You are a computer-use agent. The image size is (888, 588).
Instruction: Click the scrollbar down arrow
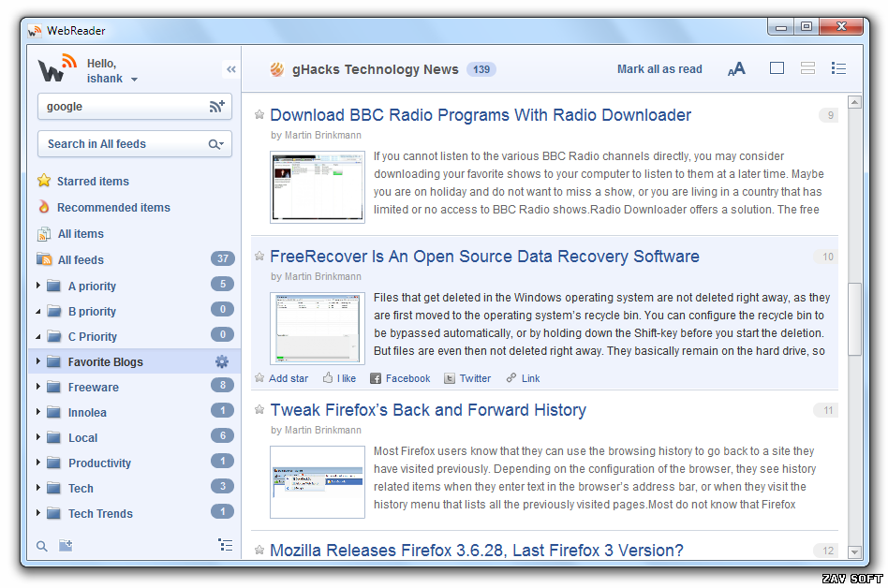854,551
